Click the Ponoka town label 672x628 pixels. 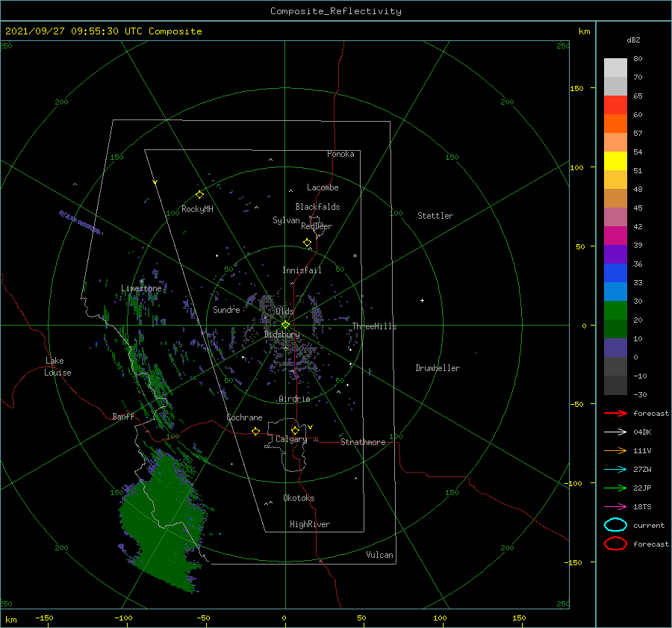coord(340,154)
